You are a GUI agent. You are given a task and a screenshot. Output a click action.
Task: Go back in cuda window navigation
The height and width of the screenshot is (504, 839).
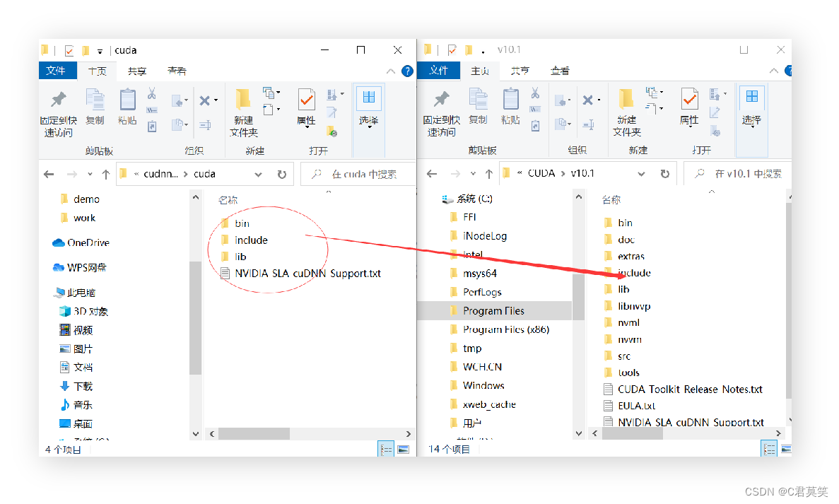click(49, 174)
